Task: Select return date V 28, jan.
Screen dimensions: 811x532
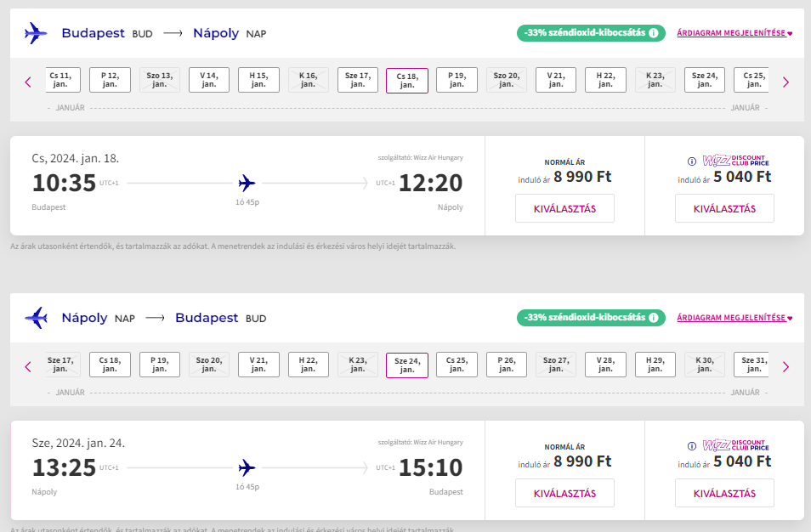Action: point(605,365)
